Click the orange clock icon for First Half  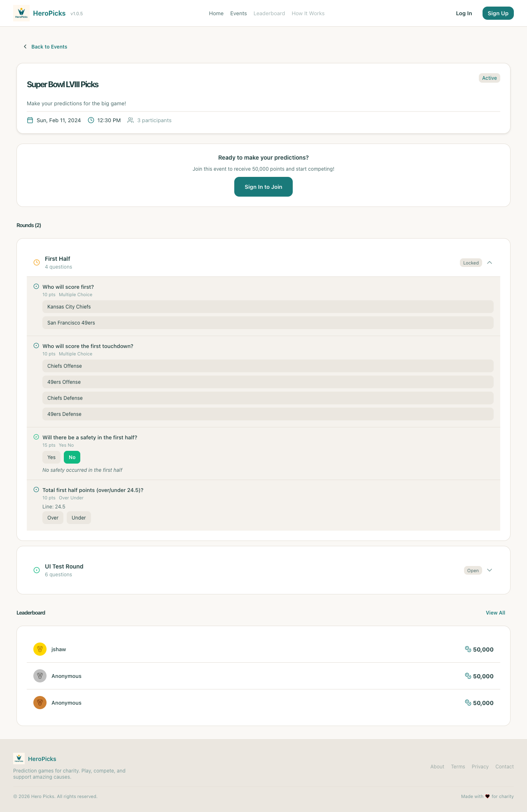[x=37, y=262]
